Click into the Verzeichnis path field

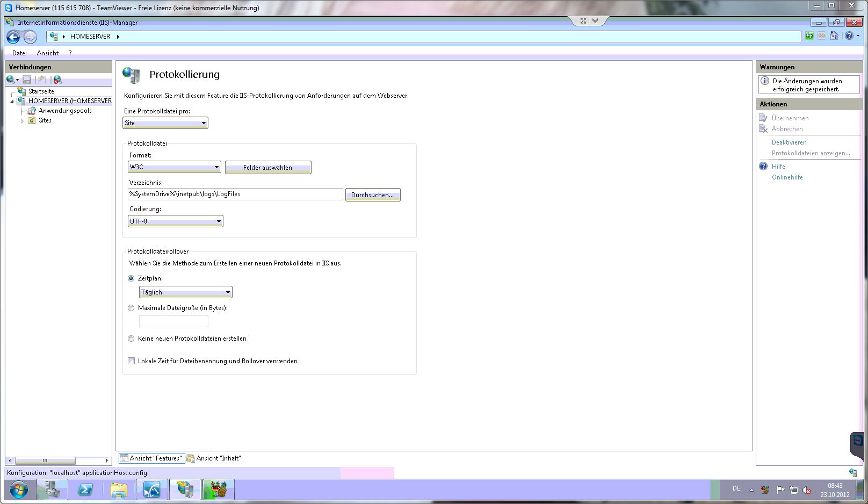[x=234, y=194]
